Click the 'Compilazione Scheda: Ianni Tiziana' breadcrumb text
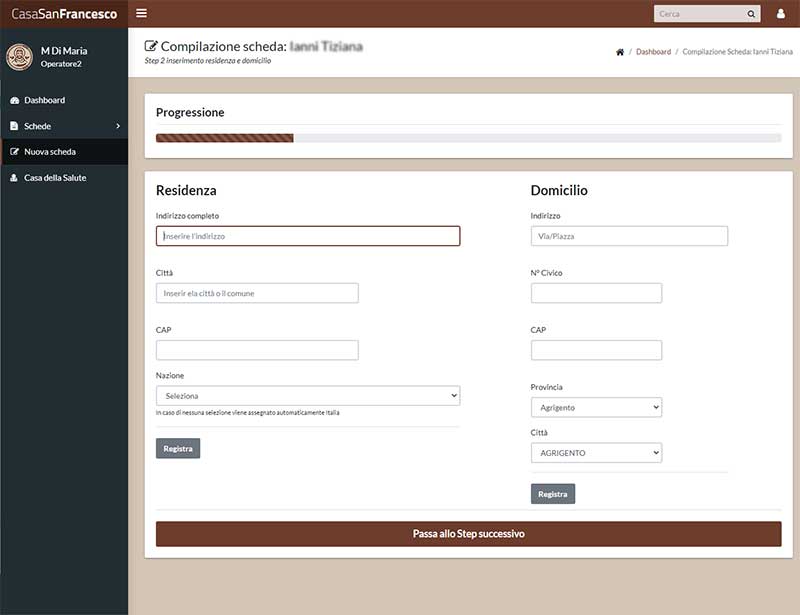Screen dimensions: 800x615 click(737, 52)
